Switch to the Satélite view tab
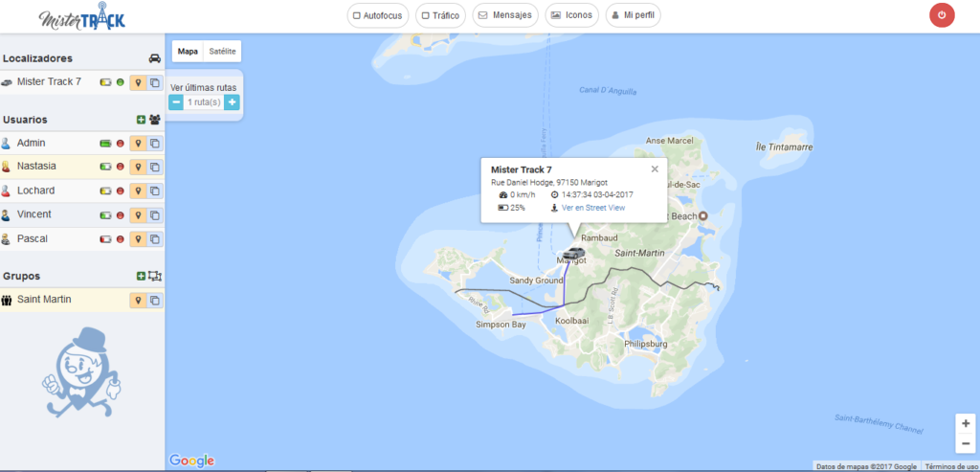 pos(222,52)
